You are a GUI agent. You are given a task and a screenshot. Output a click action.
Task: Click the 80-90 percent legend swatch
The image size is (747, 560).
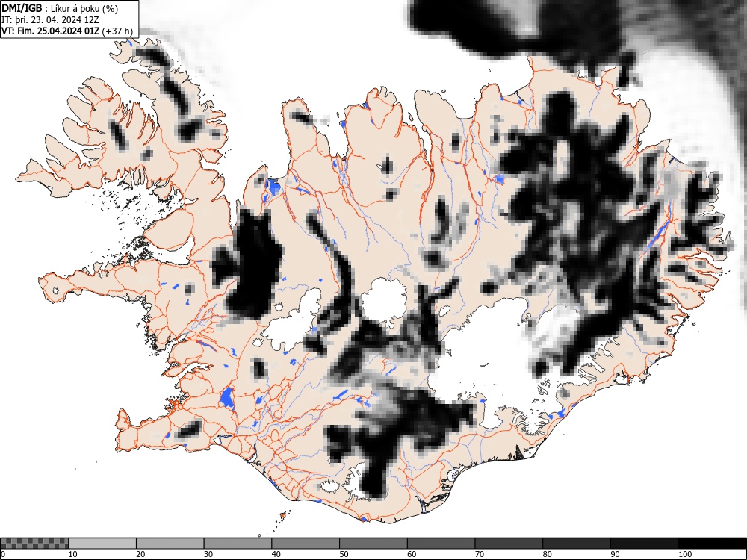point(577,544)
